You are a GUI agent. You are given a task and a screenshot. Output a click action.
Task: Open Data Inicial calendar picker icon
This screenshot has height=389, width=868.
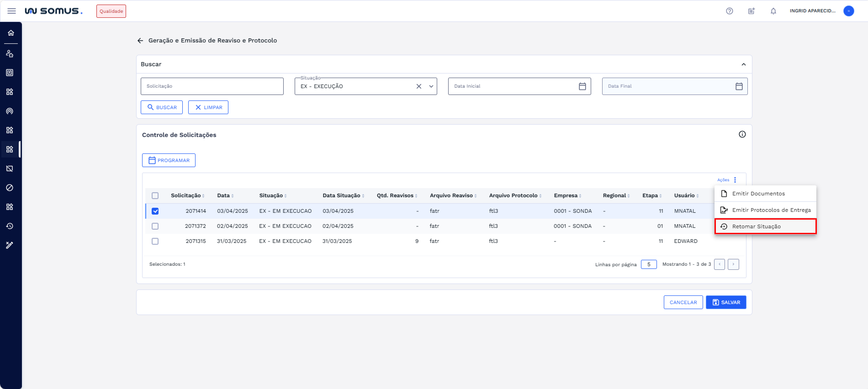click(582, 86)
